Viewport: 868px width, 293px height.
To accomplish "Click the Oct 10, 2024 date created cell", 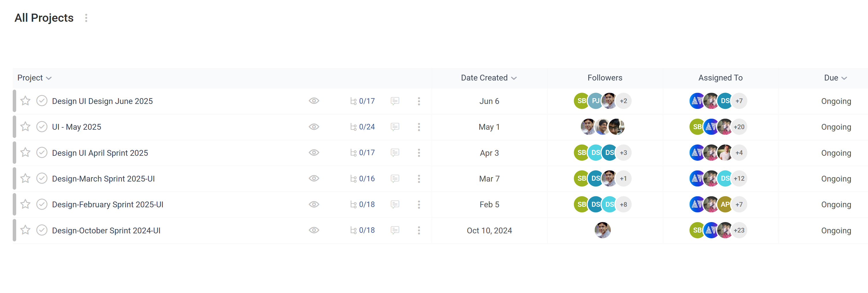I will (489, 230).
